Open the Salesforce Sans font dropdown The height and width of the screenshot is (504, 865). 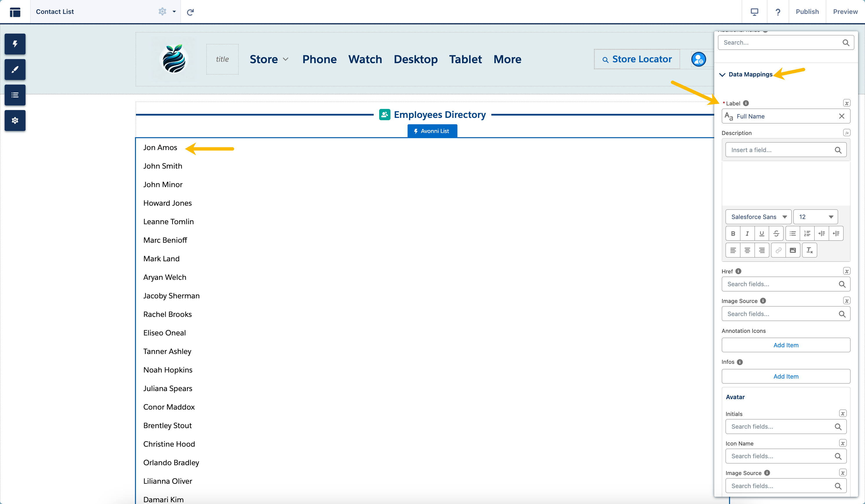click(x=758, y=217)
